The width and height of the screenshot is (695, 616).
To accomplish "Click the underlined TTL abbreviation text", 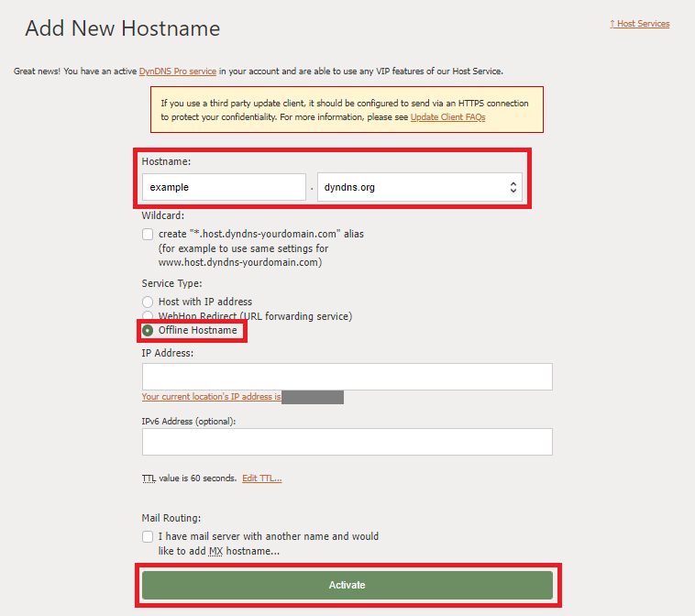I will point(149,478).
